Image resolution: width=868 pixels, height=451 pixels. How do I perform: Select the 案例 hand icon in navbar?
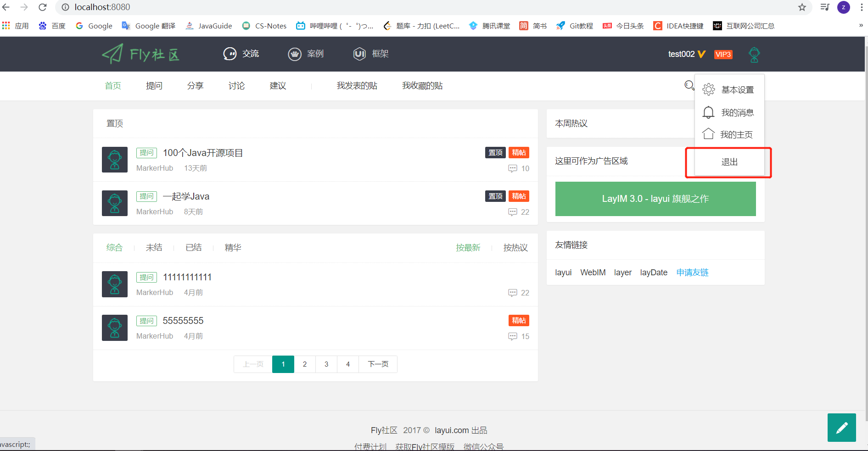[295, 54]
